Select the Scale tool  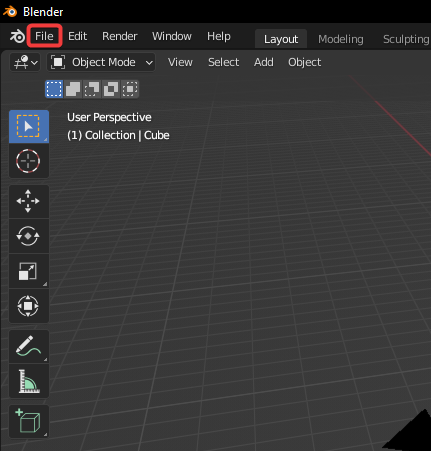(29, 271)
